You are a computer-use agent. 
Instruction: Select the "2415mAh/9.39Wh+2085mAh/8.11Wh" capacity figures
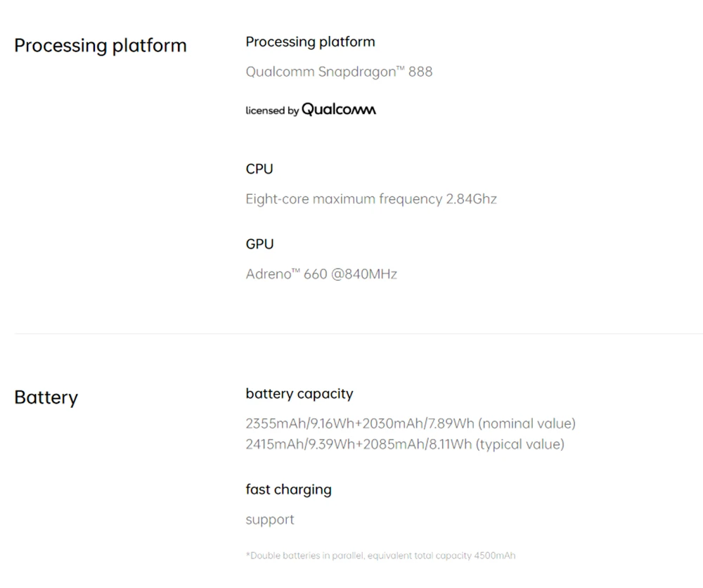(359, 444)
